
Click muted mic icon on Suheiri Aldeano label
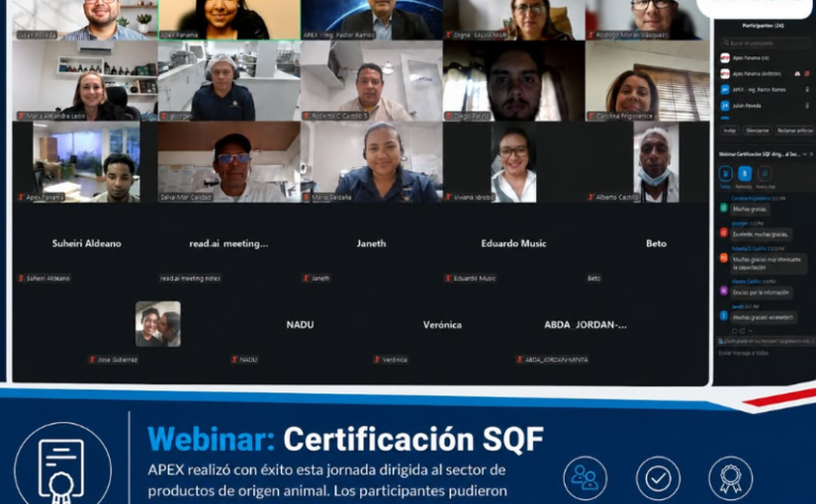click(22, 279)
